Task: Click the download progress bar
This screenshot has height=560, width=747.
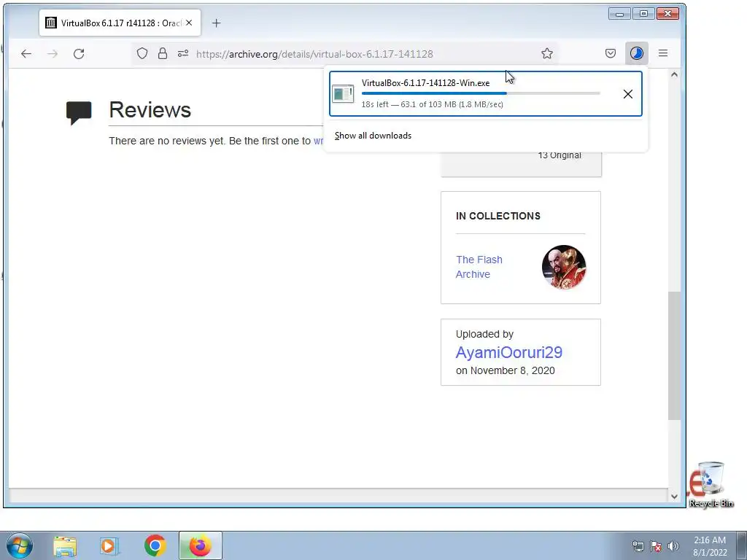Action: pos(481,93)
